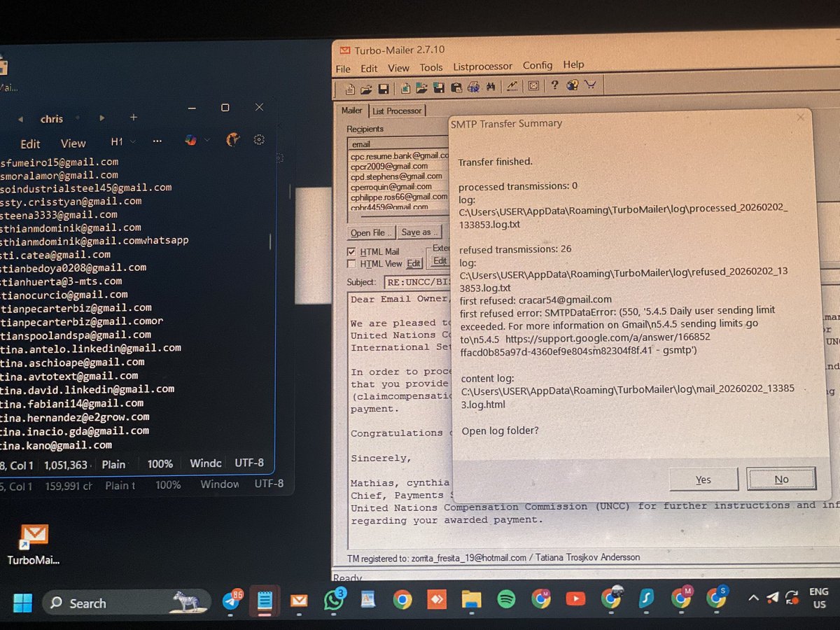Click the Turbo-Mailer envelope icon on the taskbar

pos(299,601)
